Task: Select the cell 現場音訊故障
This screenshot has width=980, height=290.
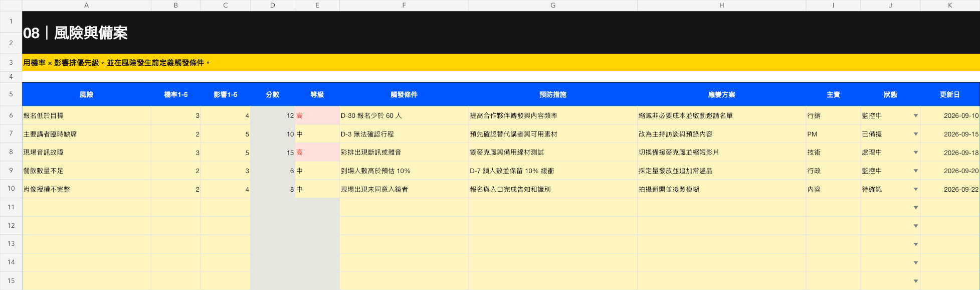Action: [x=86, y=152]
